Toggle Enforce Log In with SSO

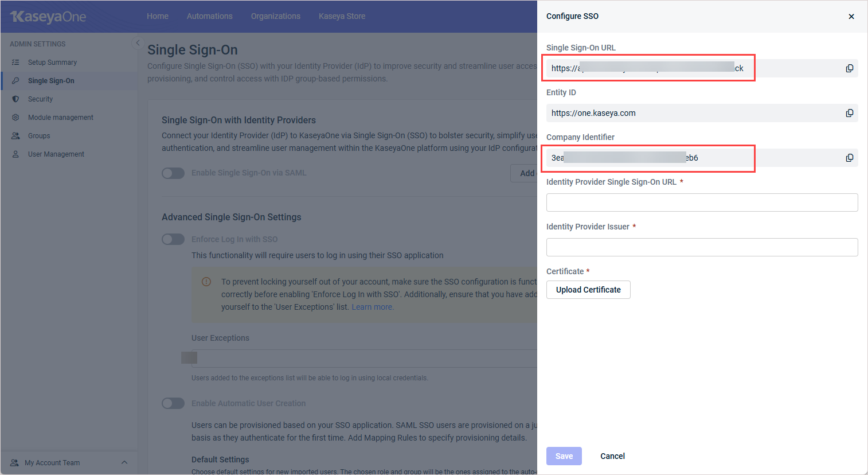click(x=173, y=239)
